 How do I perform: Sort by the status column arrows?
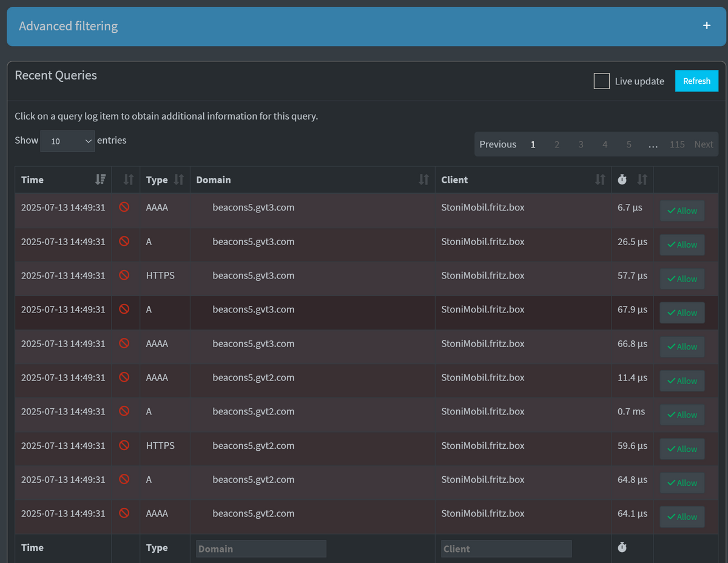point(128,180)
